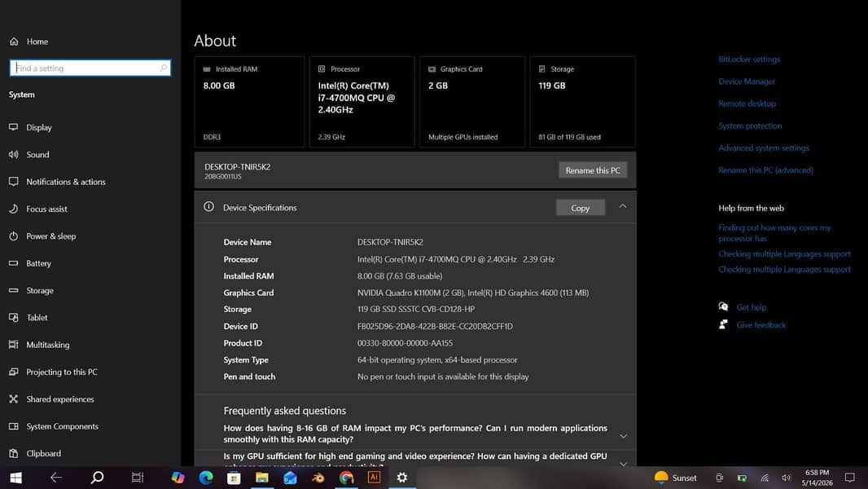Open Task View from taskbar

point(138,478)
